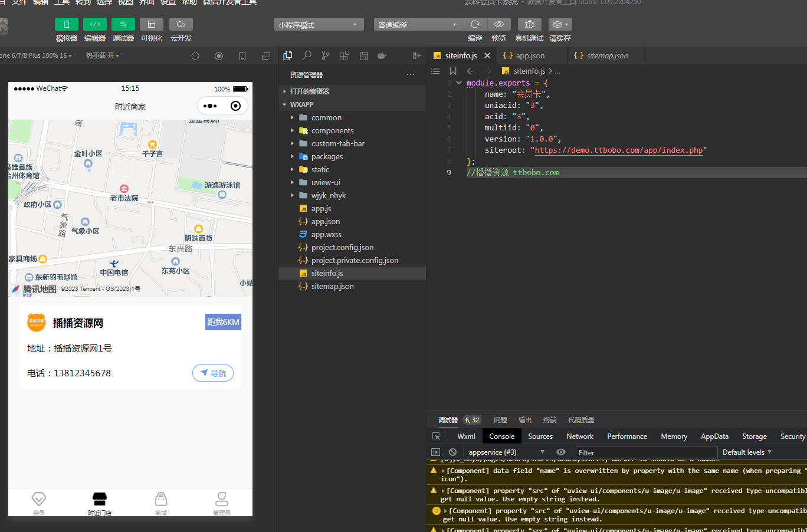Open the explorer files icon
Image resolution: width=807 pixels, height=532 pixels.
tap(288, 55)
